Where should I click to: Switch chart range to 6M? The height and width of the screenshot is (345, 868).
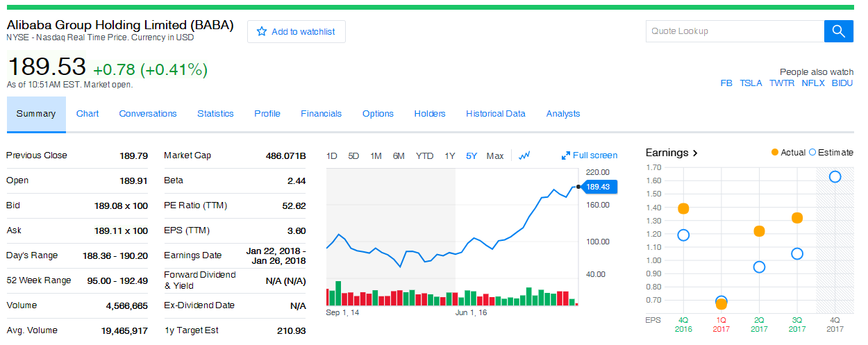pos(399,155)
